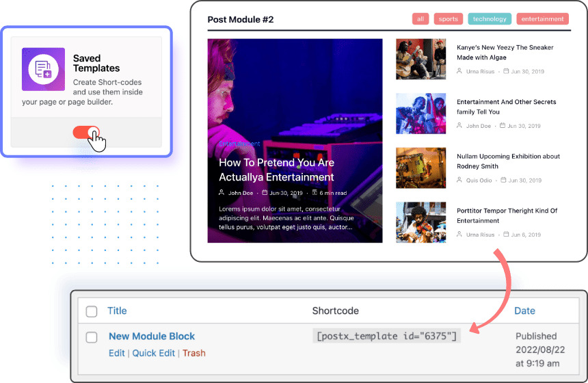Viewport: 588px width, 383px height.
Task: Toggle the Saved Templates switch
Action: coord(86,133)
